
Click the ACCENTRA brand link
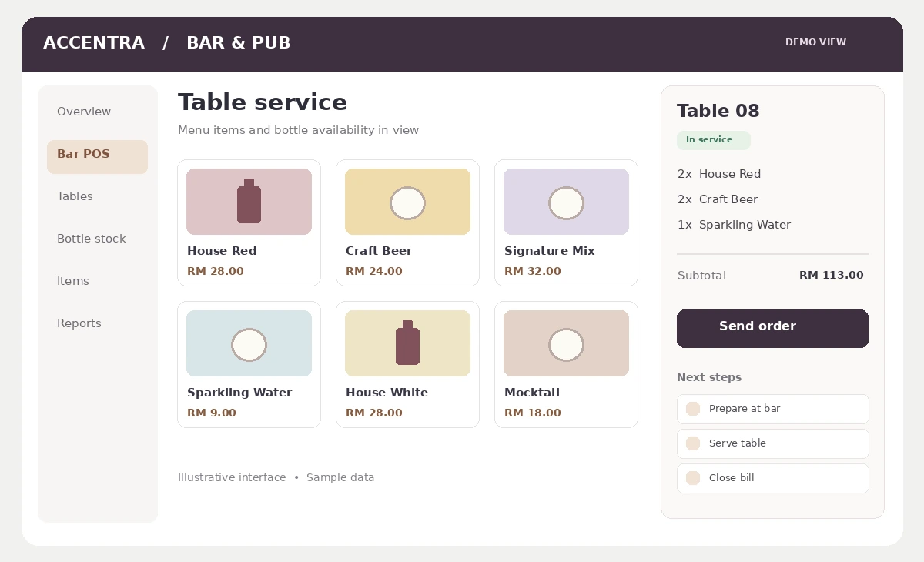tap(94, 43)
